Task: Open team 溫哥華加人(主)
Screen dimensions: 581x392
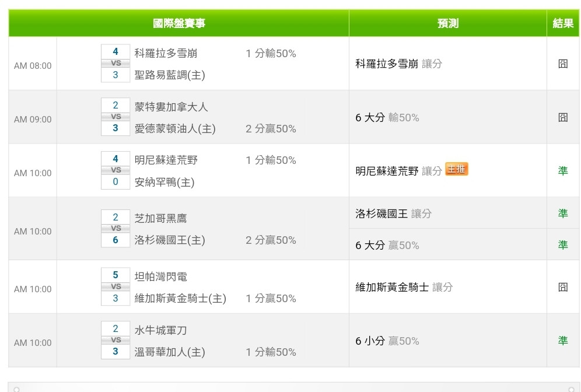Action: pos(170,352)
